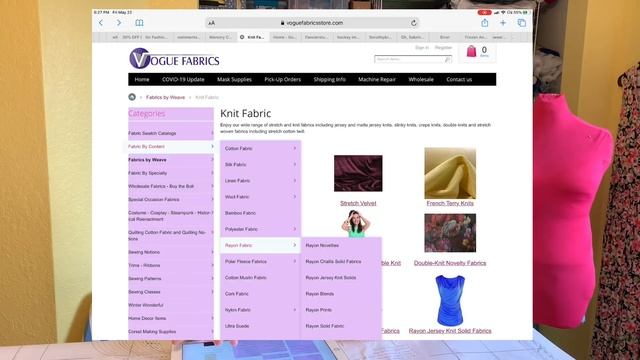
Task: Show all tabs overview icon
Action: (x=522, y=23)
